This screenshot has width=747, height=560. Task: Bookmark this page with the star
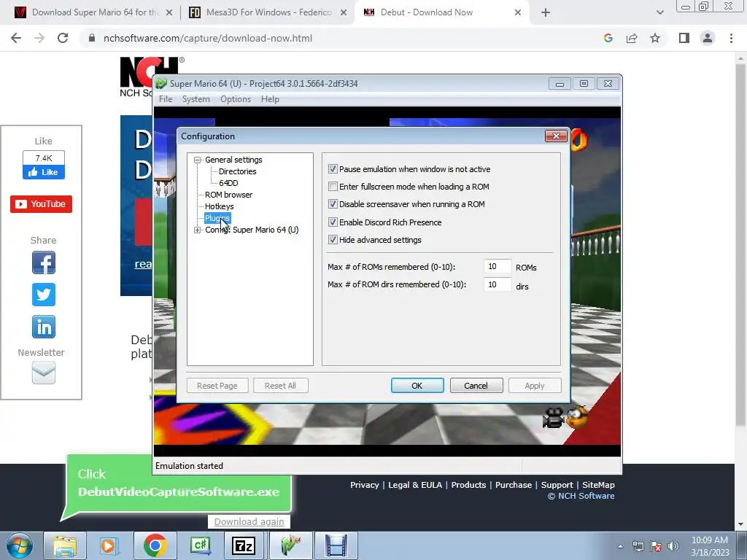click(656, 38)
